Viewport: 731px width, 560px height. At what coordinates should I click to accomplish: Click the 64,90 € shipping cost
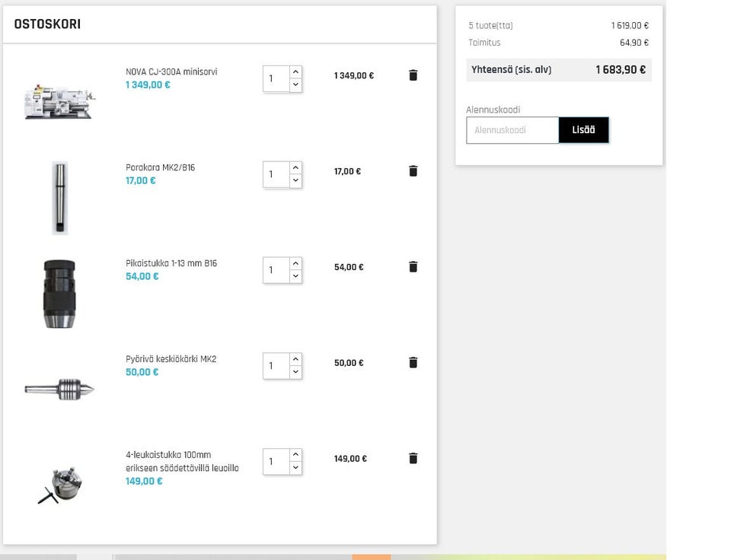click(x=634, y=43)
